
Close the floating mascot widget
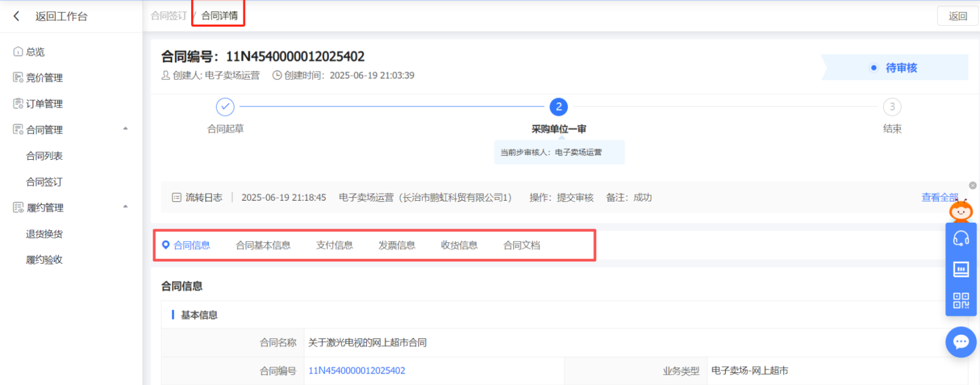click(x=973, y=185)
